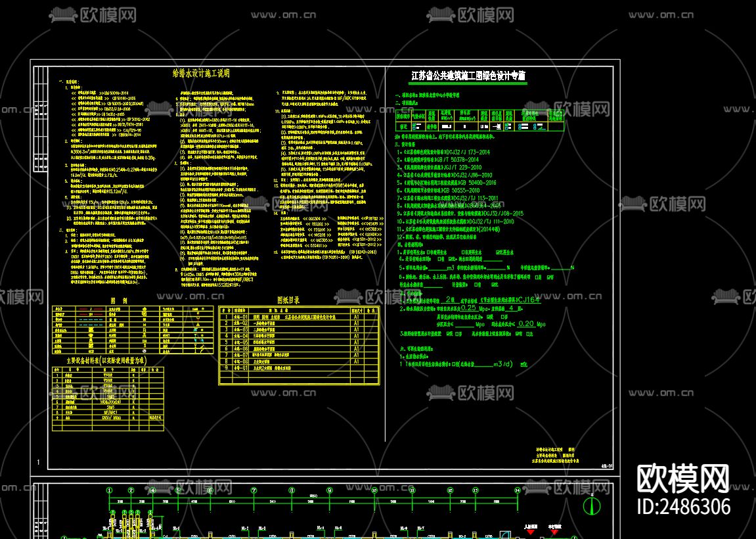Click the DGJ32/TJ 111-2010 standard line
The width and height of the screenshot is (756, 539).
click(x=455, y=222)
